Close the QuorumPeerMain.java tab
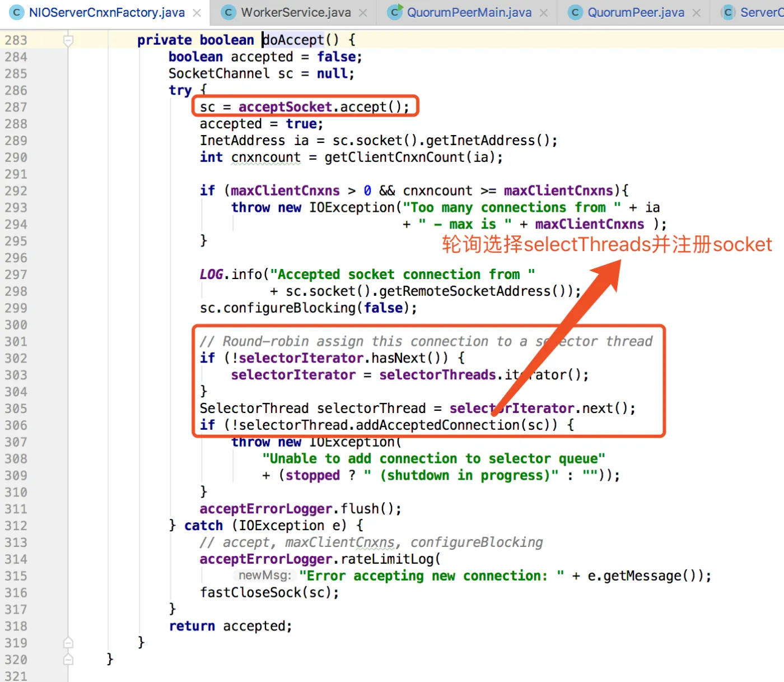Image resolution: width=784 pixels, height=682 pixels. pos(543,13)
